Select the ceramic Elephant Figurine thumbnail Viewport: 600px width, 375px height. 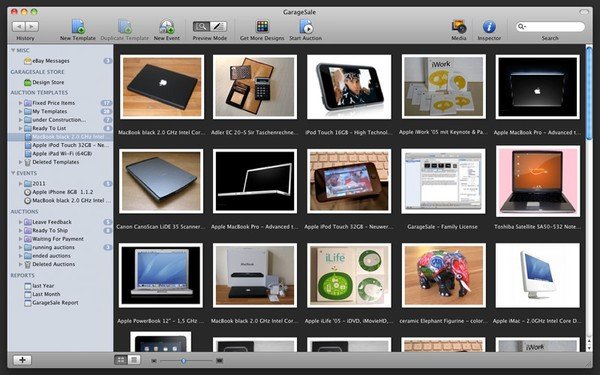[444, 276]
